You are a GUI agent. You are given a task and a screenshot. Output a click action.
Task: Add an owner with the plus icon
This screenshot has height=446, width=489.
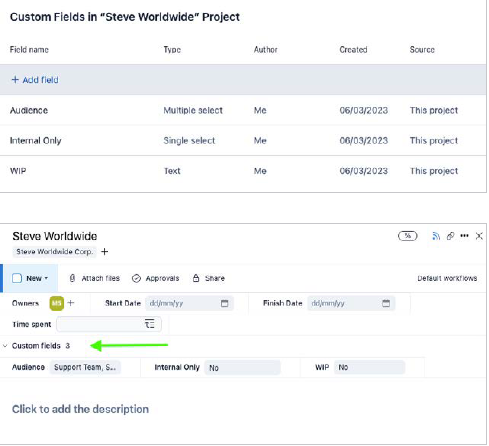[x=71, y=303]
